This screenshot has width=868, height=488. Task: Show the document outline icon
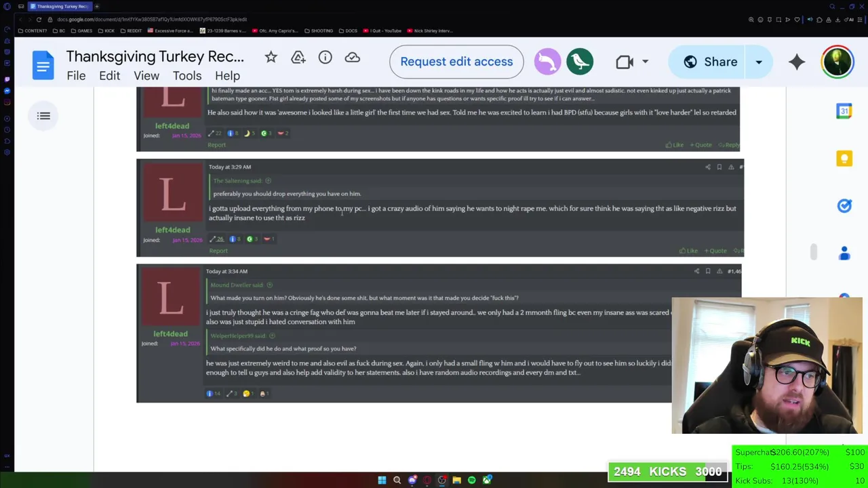pos(43,116)
